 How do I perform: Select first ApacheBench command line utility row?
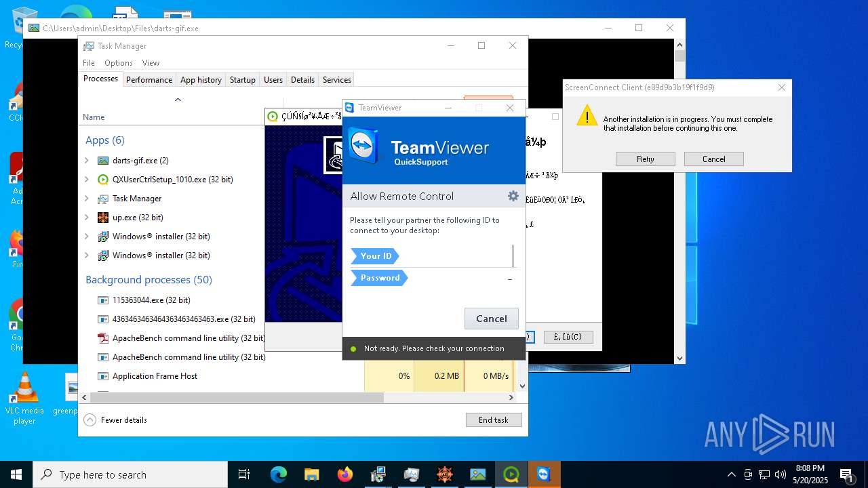(176, 338)
